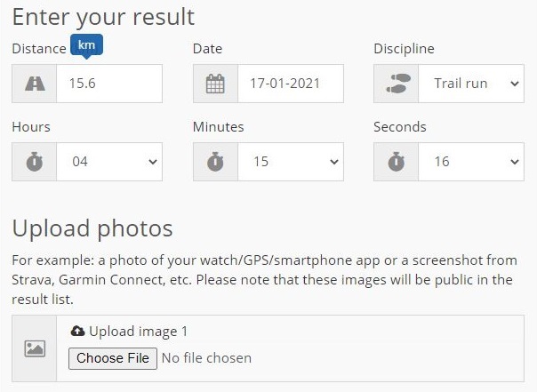Open the Hours dropdown showing 04
This screenshot has height=392, width=537.
click(109, 162)
